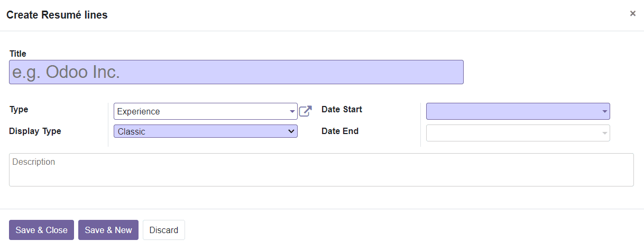
Task: Click the Save & New button
Action: pyautogui.click(x=108, y=230)
